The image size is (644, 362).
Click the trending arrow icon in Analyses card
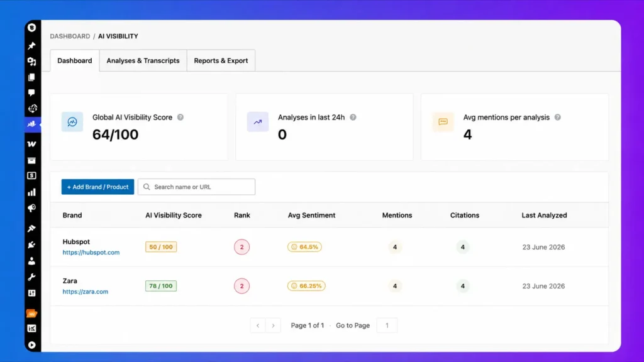click(x=258, y=122)
